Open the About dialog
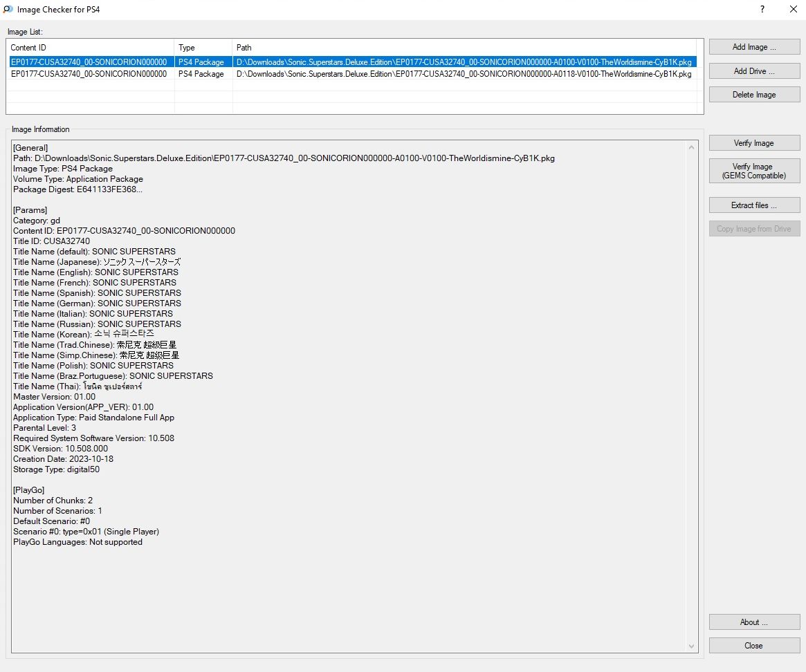This screenshot has width=806, height=672. (754, 622)
